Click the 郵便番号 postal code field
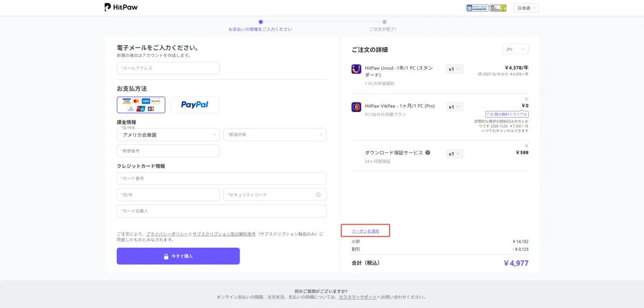 tap(168, 151)
